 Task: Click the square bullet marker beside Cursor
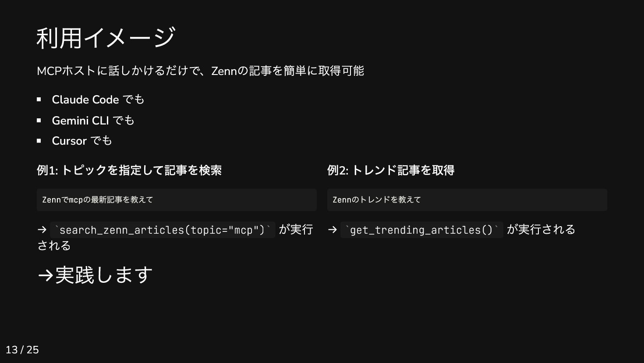click(39, 141)
